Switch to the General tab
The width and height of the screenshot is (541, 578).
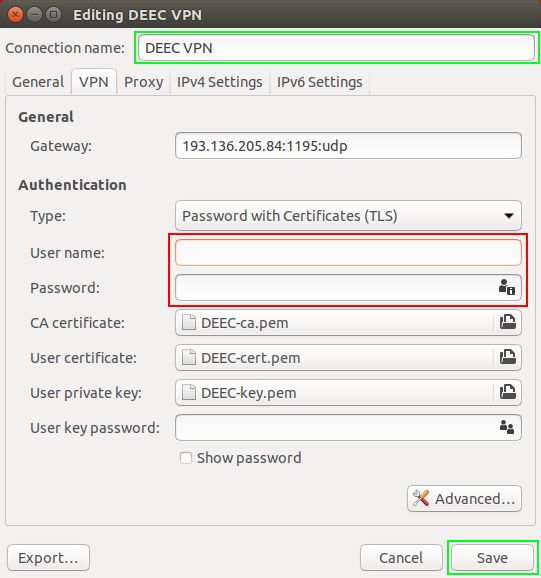click(38, 82)
